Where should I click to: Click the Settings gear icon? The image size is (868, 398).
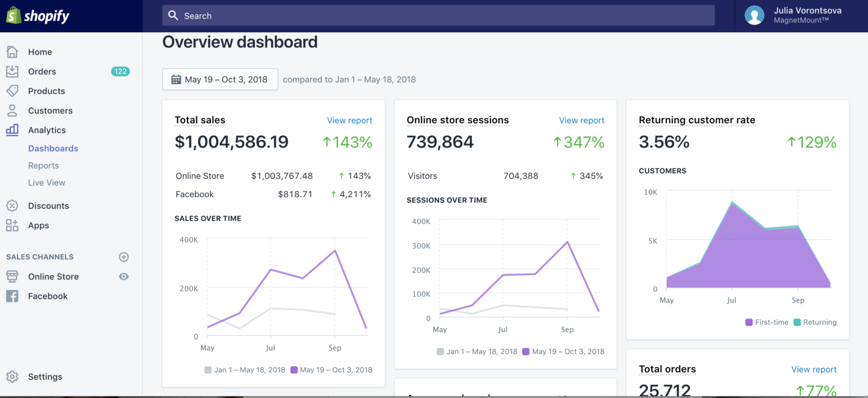coord(12,377)
